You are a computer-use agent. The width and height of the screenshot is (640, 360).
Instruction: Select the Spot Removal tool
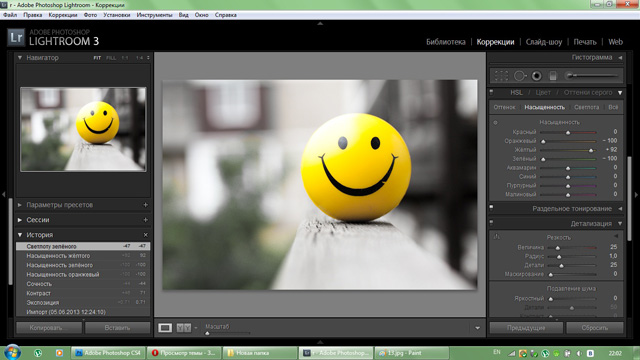(519, 76)
